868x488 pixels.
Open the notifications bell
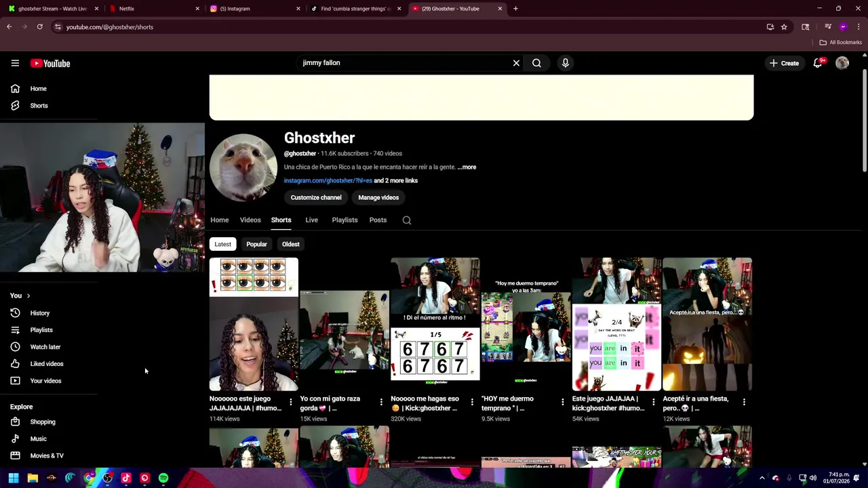[818, 63]
